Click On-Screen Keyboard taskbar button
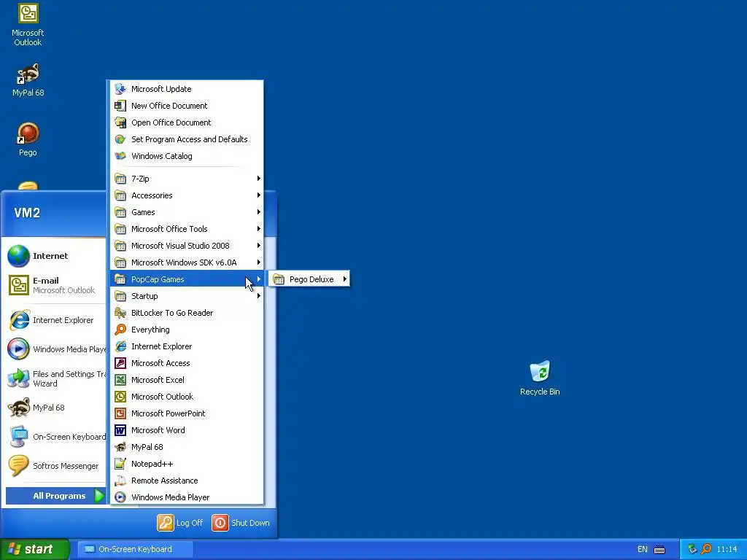The width and height of the screenshot is (747, 560). click(x=135, y=549)
